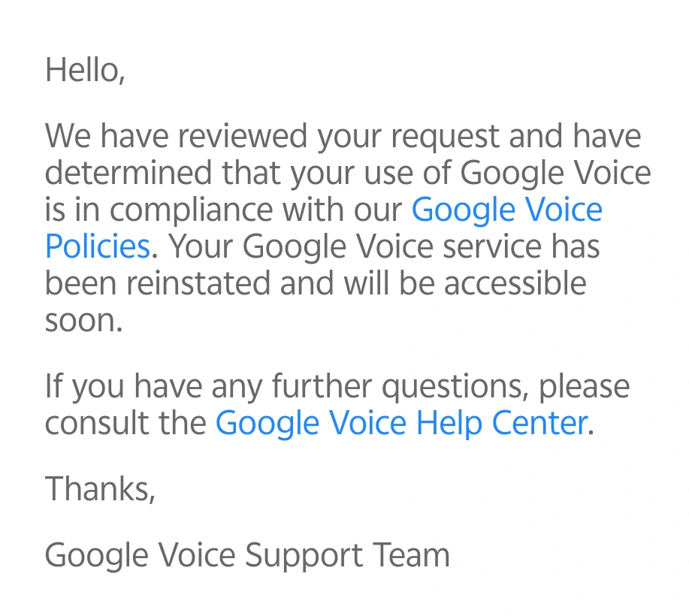Click the "Hello," greeting text

point(85,71)
